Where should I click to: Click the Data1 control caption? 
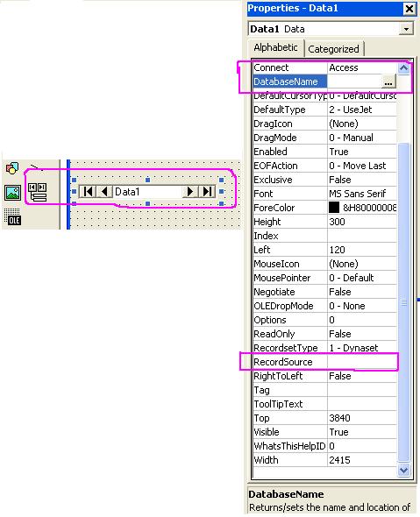(127, 192)
